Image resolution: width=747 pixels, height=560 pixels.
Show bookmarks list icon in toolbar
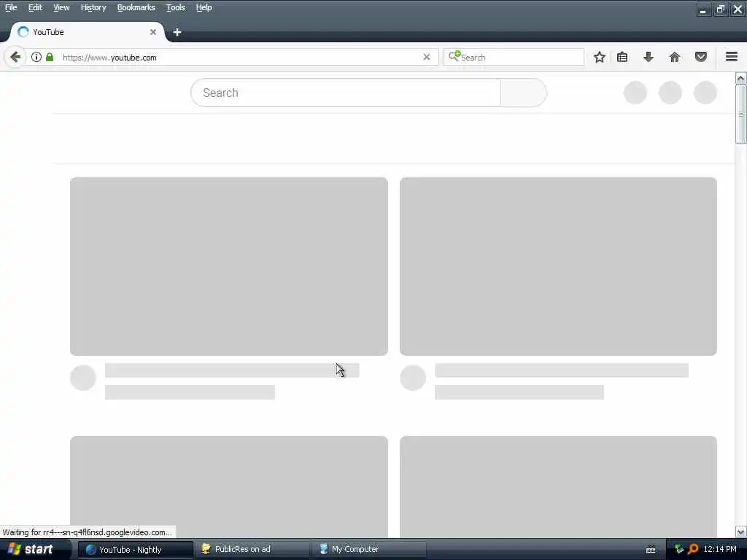point(622,57)
